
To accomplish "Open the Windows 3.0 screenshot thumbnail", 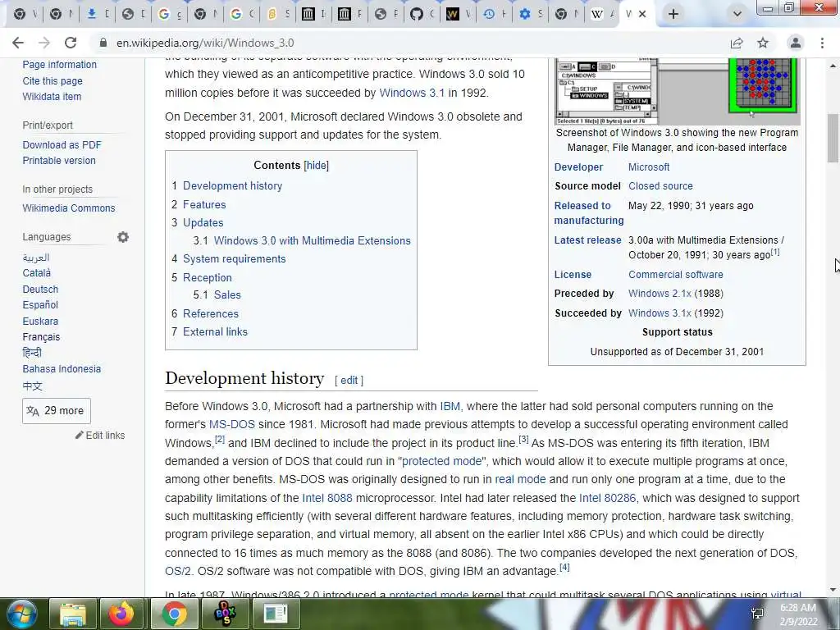I will click(677, 91).
